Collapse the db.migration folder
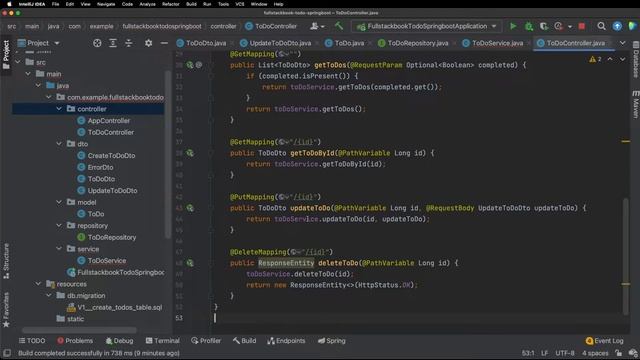The image size is (640, 360). (49, 296)
